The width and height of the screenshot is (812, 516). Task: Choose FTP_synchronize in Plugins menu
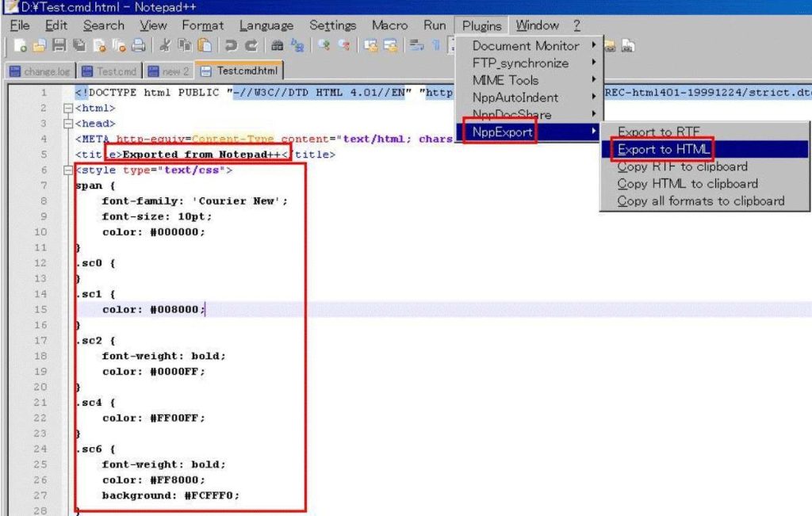pos(529,63)
